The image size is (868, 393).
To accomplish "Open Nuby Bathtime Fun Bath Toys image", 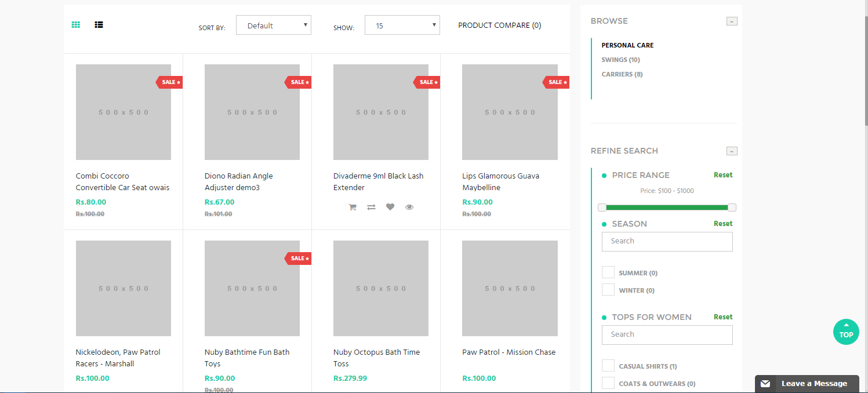I will 252,288.
